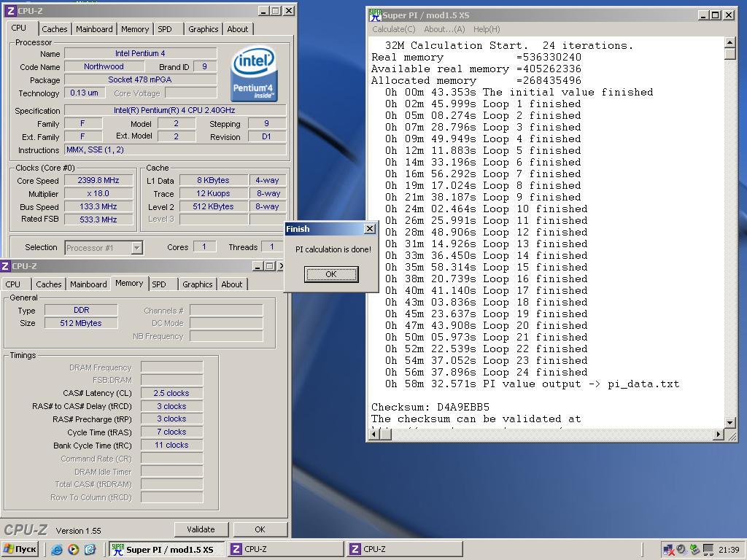Image resolution: width=747 pixels, height=560 pixels.
Task: Open Mainboard tab in lower CPU-Z window
Action: 88,284
